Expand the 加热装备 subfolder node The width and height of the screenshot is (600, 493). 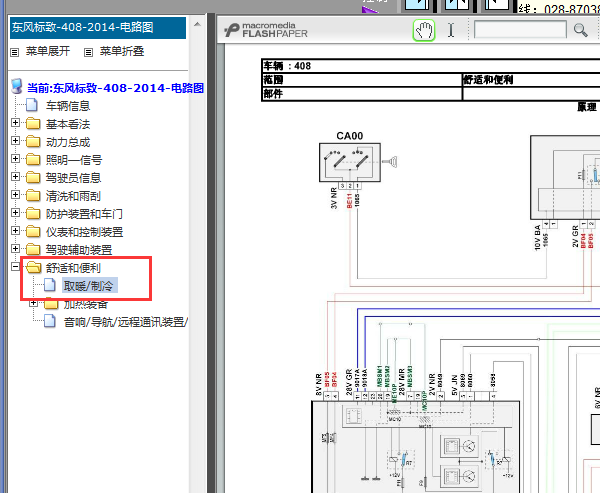[x=34, y=303]
